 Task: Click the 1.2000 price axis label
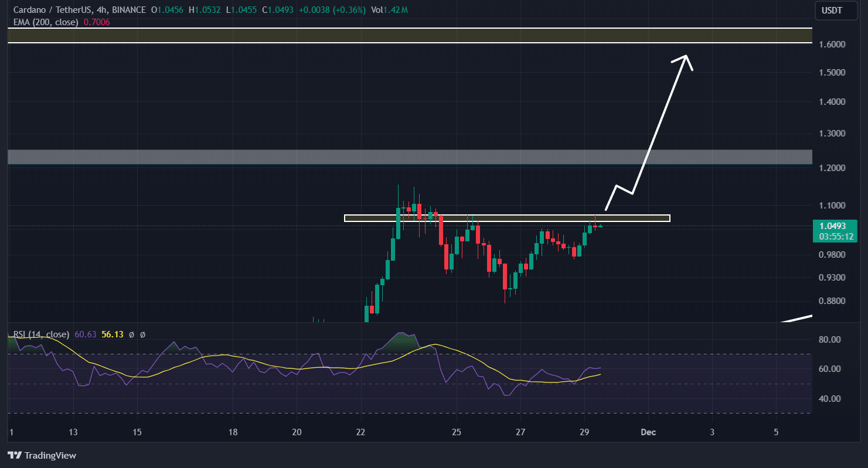tap(832, 168)
